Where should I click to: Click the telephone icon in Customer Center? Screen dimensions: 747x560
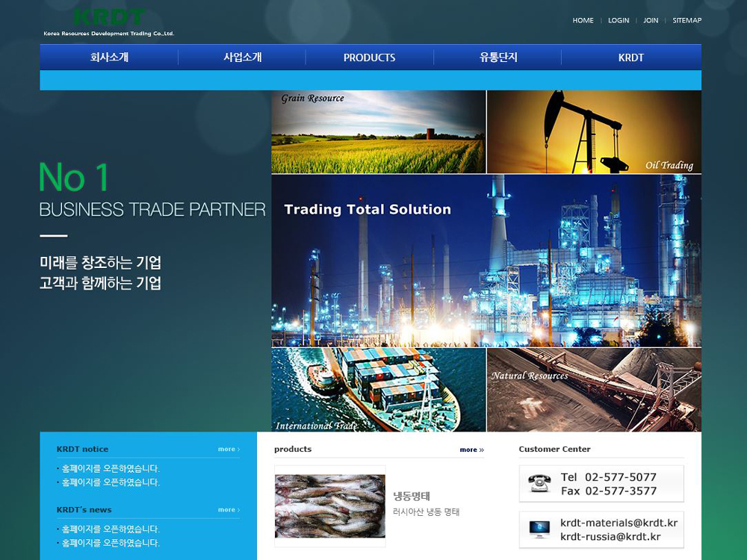point(539,483)
